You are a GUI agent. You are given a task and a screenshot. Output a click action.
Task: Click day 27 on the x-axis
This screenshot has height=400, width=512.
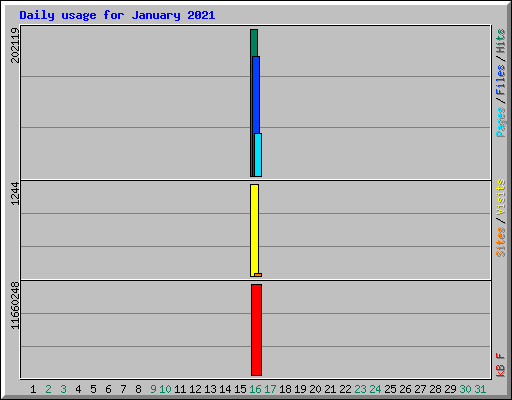(420, 389)
